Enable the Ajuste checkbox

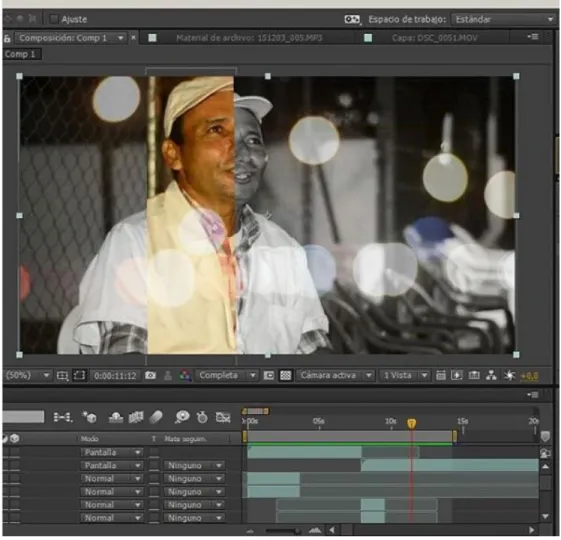[x=54, y=19]
